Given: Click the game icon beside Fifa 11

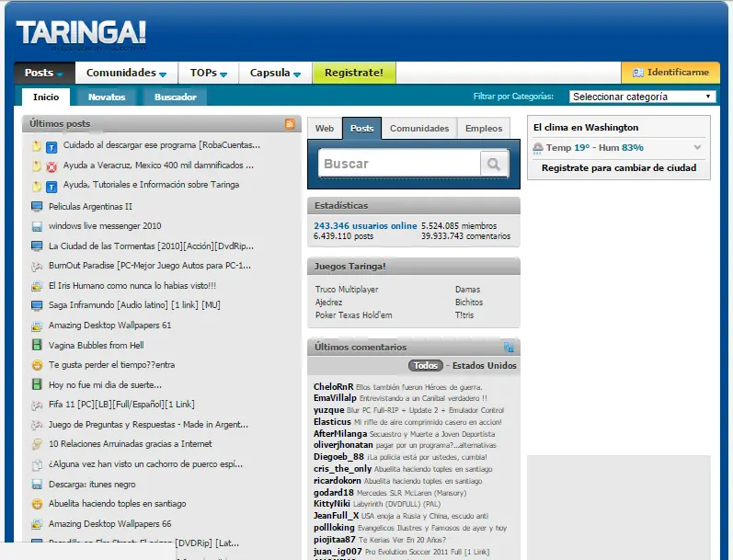Looking at the screenshot, I should [37, 405].
